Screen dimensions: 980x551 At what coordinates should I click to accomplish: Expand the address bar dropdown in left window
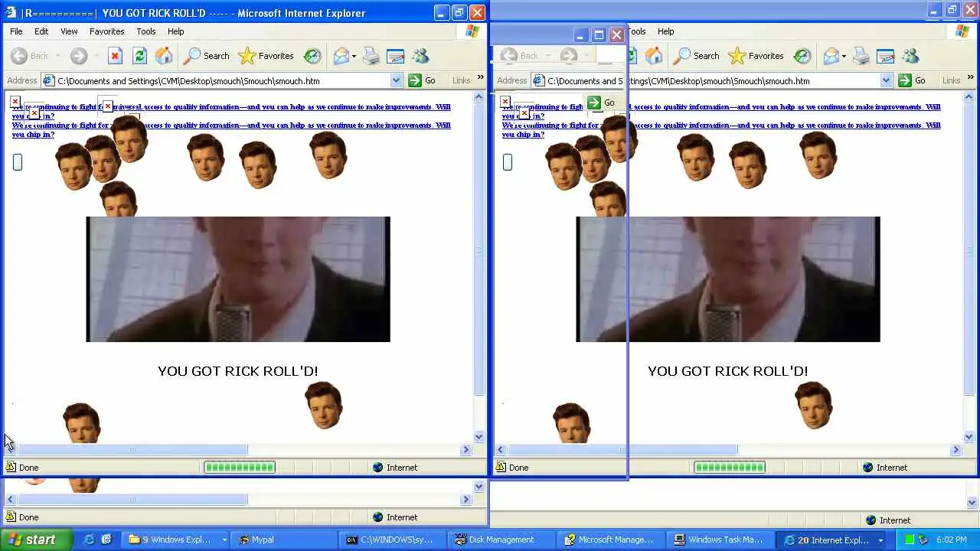396,80
